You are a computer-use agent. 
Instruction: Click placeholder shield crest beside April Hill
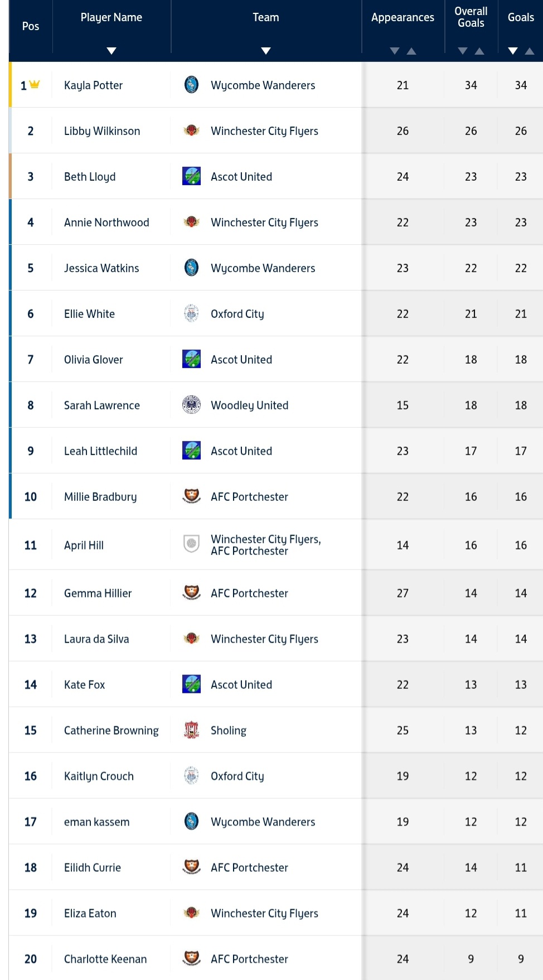pos(191,544)
